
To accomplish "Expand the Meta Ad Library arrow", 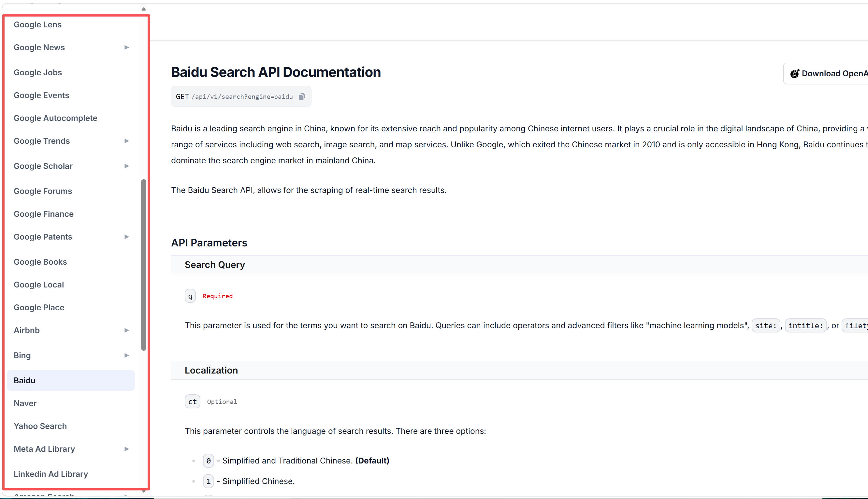I will 126,449.
